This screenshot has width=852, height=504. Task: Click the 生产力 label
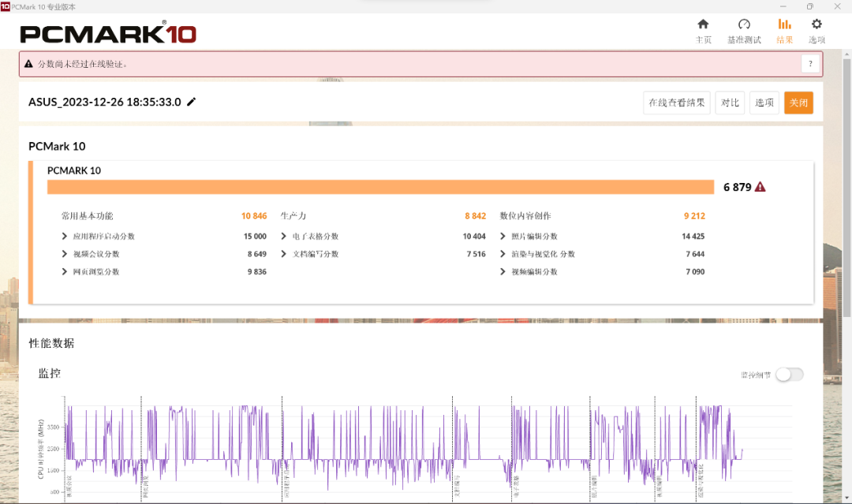tap(293, 215)
